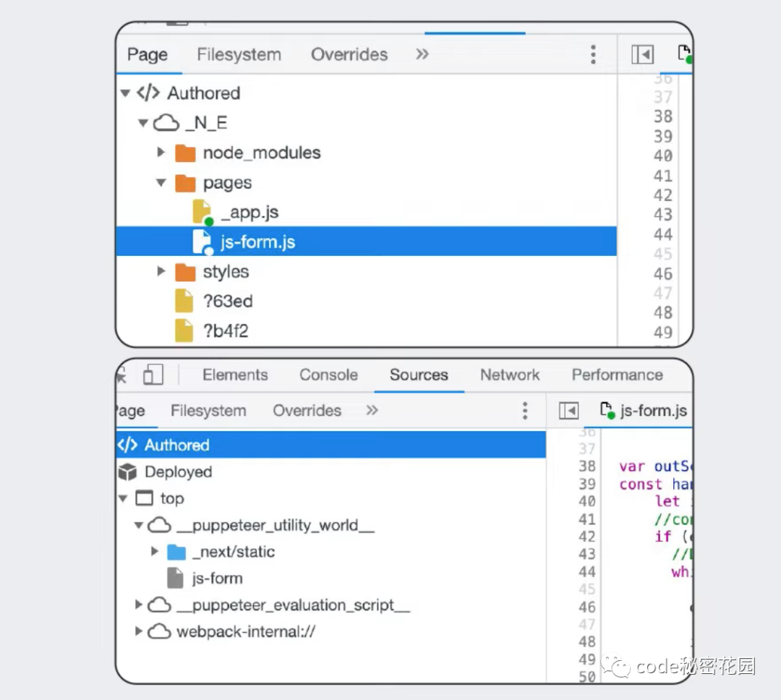
Task: Show more navigator tabs in lower panel
Action: [x=372, y=410]
